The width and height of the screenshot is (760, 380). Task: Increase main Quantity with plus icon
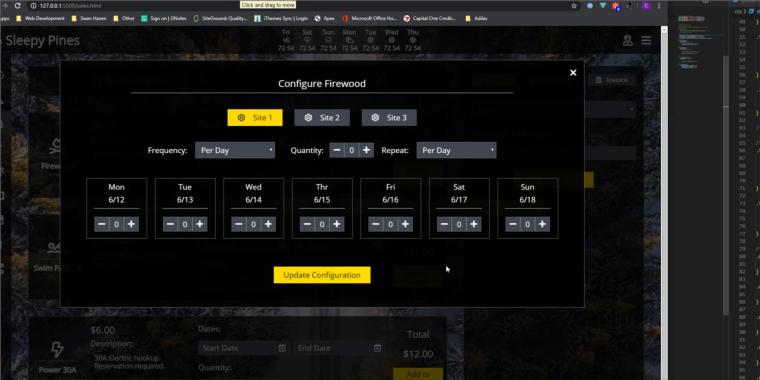[x=366, y=150]
